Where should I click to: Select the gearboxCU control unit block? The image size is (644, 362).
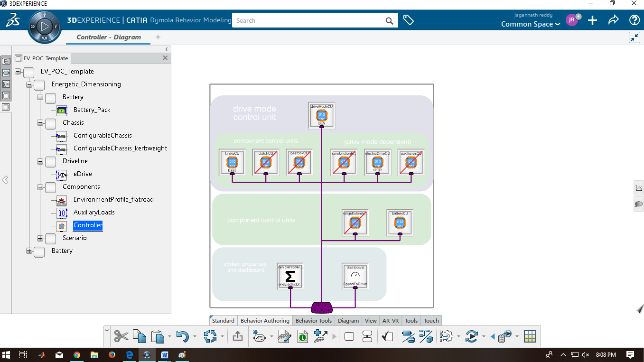click(x=299, y=162)
